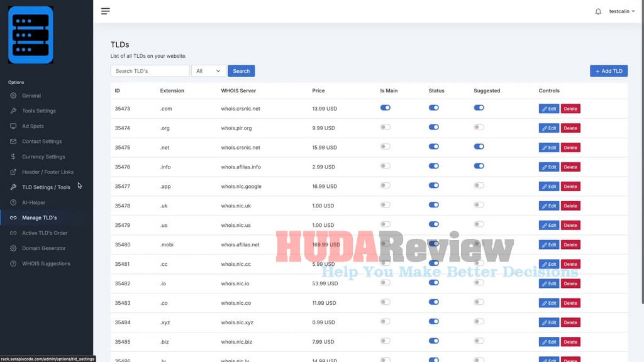Toggle Status switch for .io
The height and width of the screenshot is (362, 644).
coord(434,282)
